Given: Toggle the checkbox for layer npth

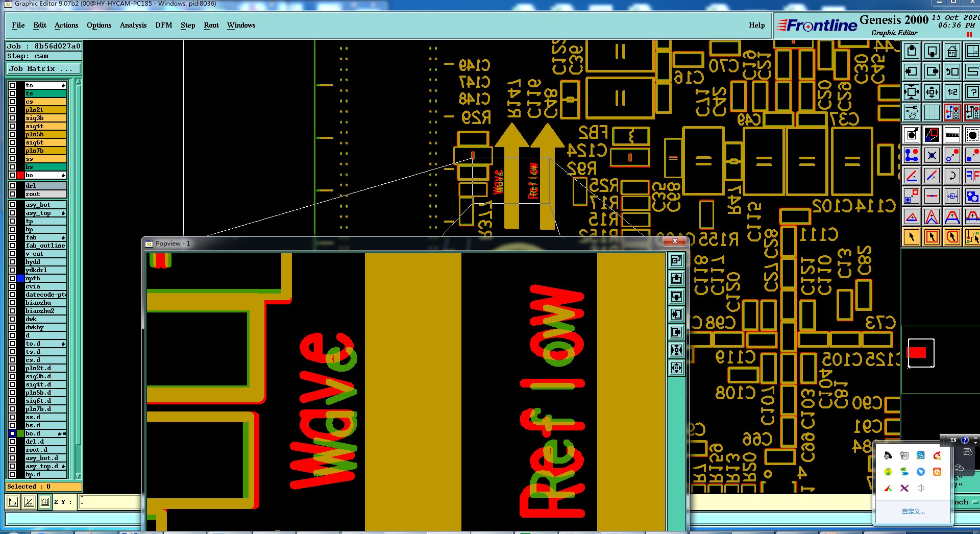Looking at the screenshot, I should 12,278.
